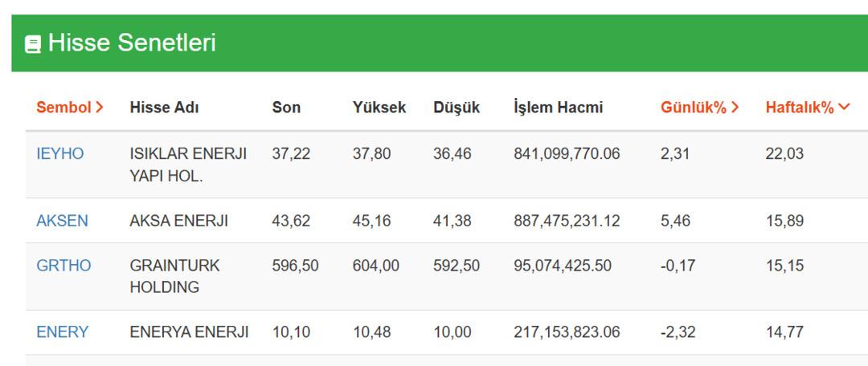
Task: Select the ISIKLAR ENERJI YAPI HOL. name cell
Action: (x=188, y=165)
